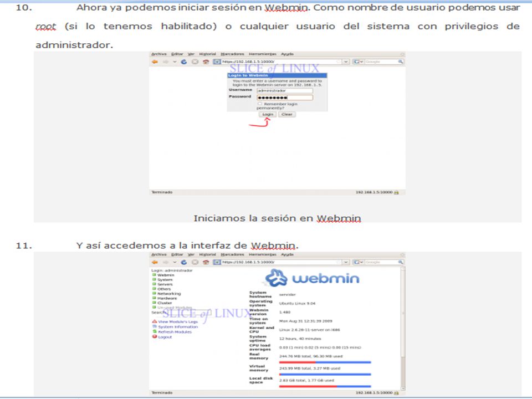Click search magnifier in Webmin dashboard browser
The image size is (532, 399).
[401, 262]
